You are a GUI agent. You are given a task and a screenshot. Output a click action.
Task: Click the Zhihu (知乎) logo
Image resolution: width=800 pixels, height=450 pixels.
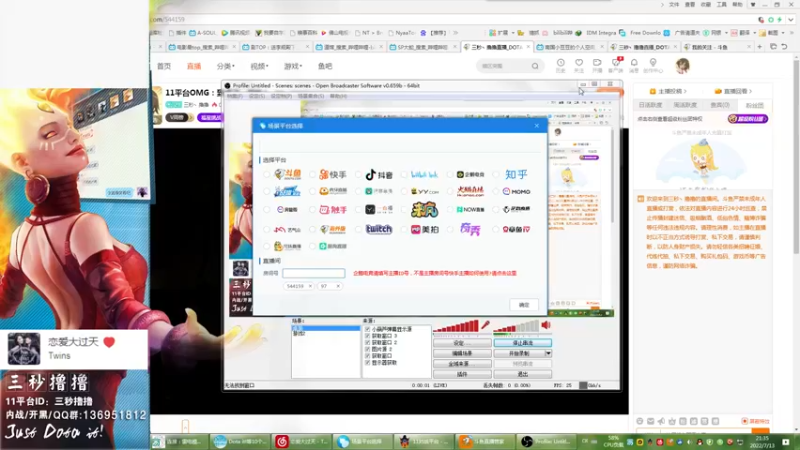(516, 174)
